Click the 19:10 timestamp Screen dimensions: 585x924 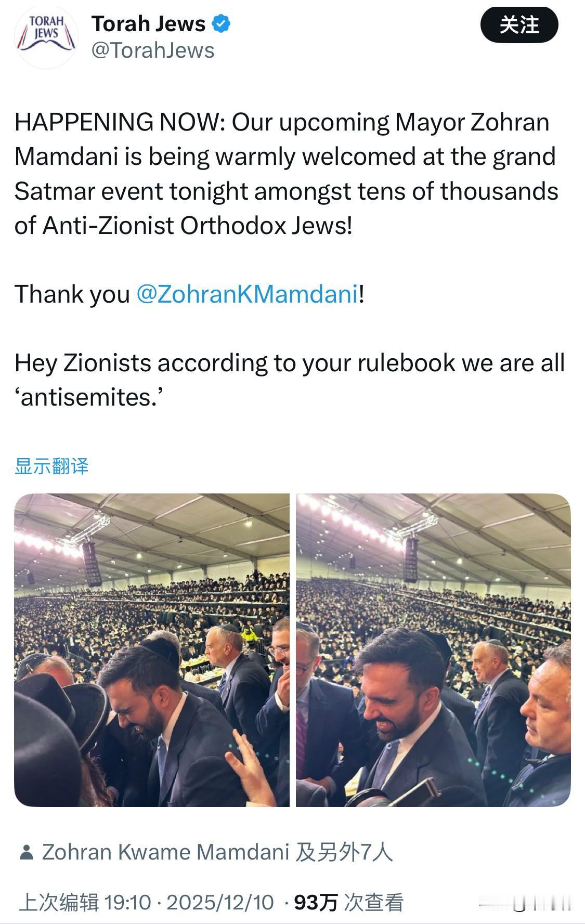click(x=127, y=902)
